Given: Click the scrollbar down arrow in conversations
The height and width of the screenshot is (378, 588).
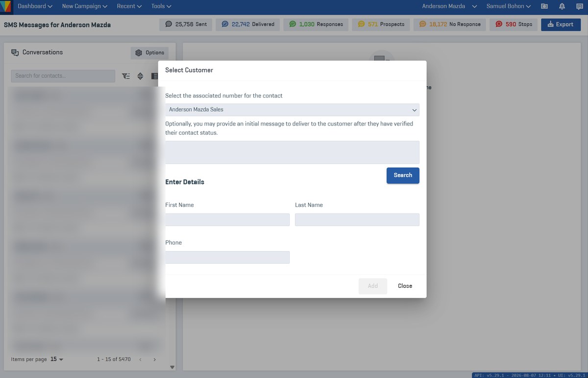Looking at the screenshot, I should point(172,367).
